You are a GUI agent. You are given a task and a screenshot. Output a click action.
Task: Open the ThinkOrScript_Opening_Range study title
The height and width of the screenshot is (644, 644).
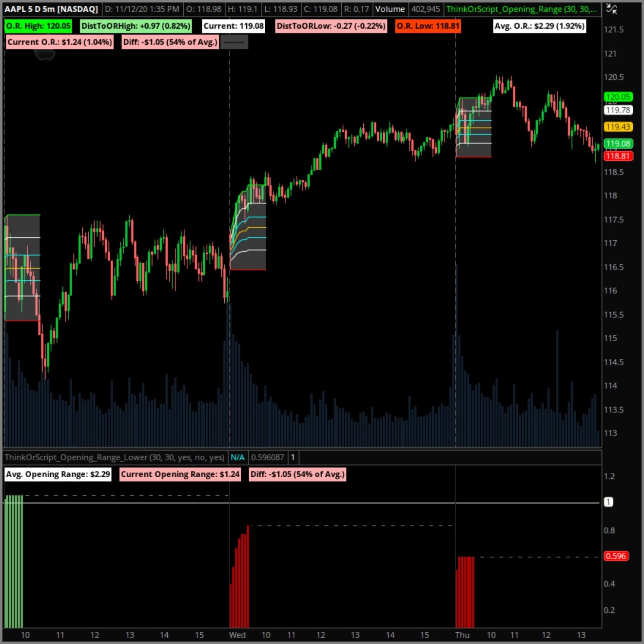point(522,9)
